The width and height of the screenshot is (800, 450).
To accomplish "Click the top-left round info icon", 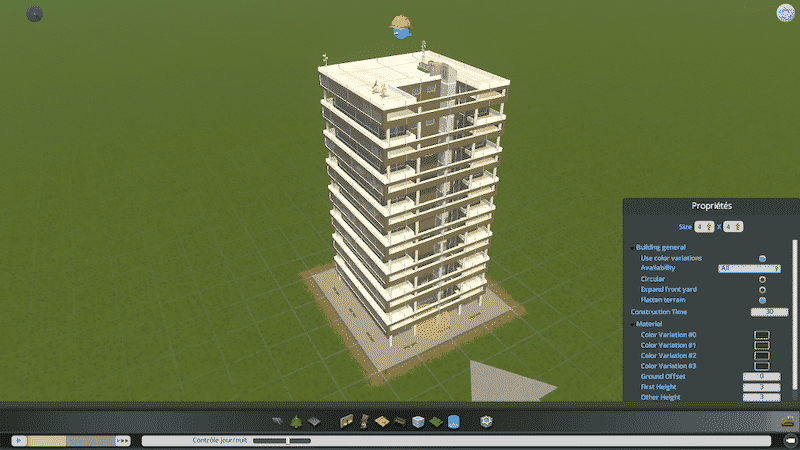I will tap(35, 14).
